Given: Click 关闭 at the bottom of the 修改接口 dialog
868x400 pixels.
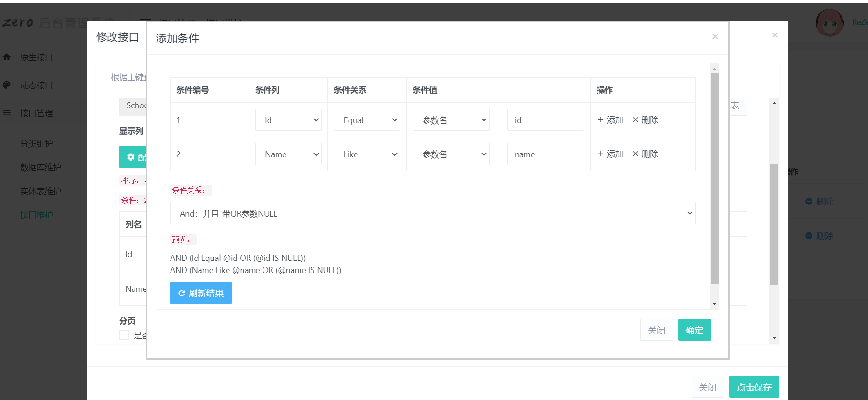Looking at the screenshot, I should pos(708,387).
